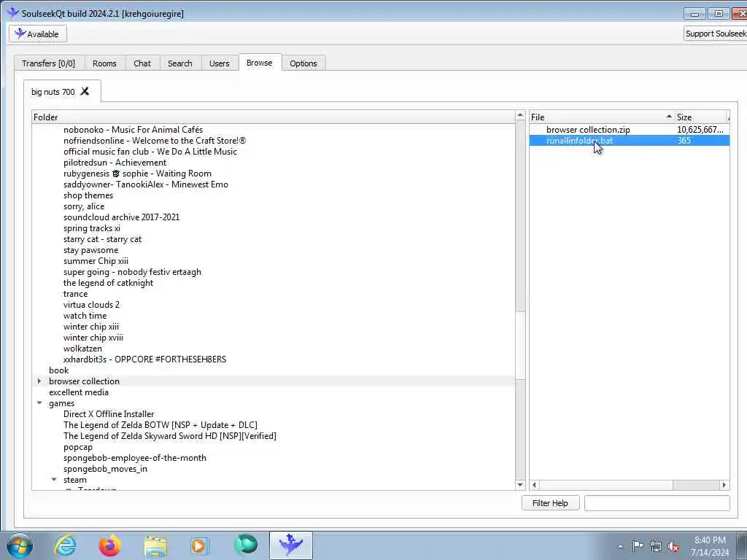
Task: Select the winter chip xviii folder
Action: [x=93, y=338]
